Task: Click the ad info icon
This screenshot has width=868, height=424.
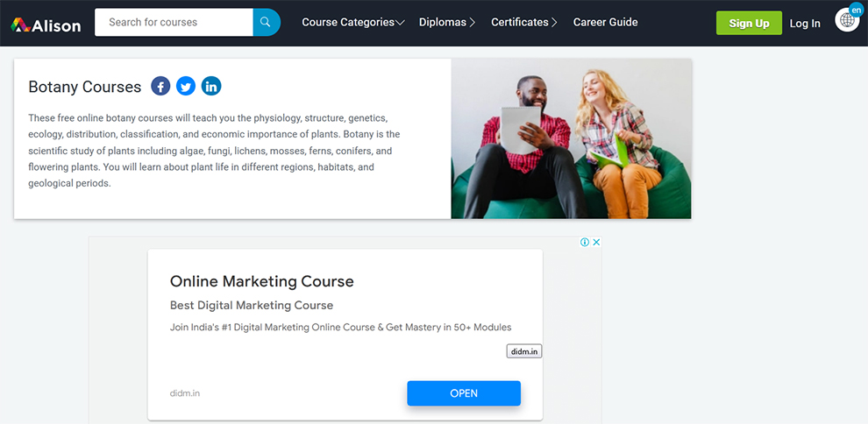Action: [585, 242]
